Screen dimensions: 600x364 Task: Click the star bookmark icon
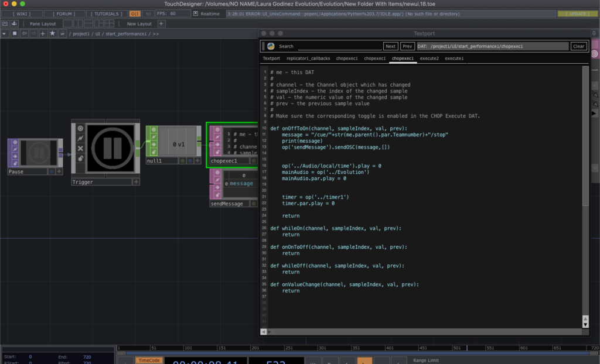tap(52, 33)
